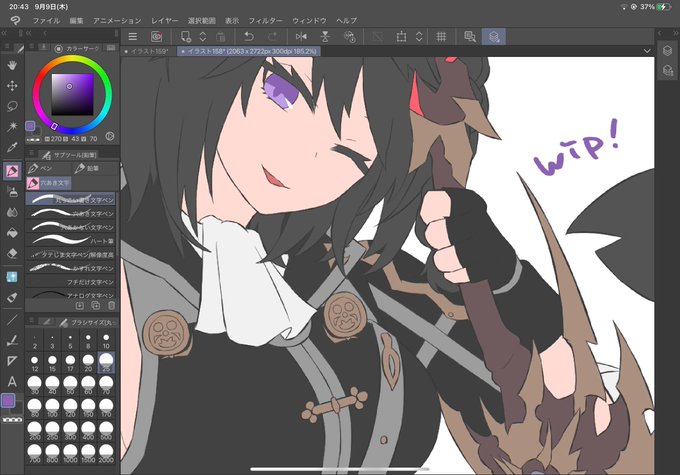Flip canvas vertically with toolbar icon
Viewport: 680px width, 475px height.
[325, 37]
